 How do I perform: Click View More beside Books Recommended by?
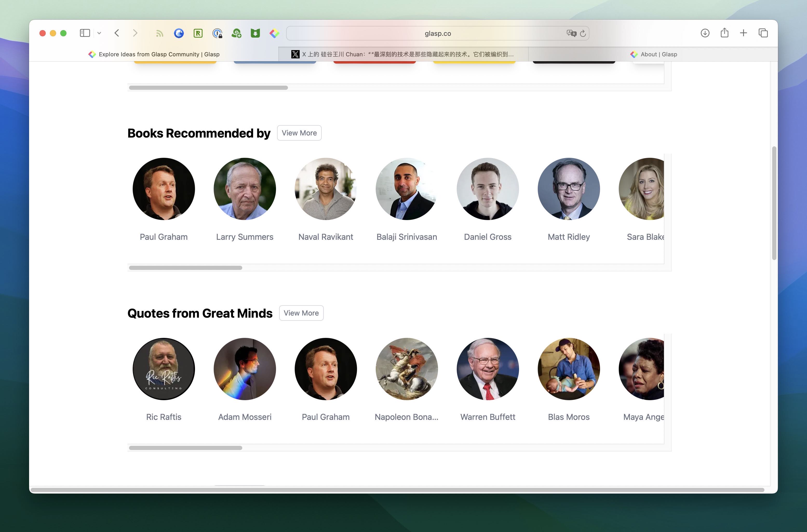(x=299, y=133)
